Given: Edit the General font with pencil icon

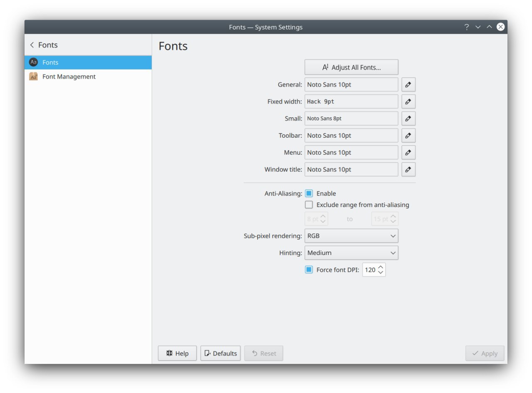Looking at the screenshot, I should point(408,84).
